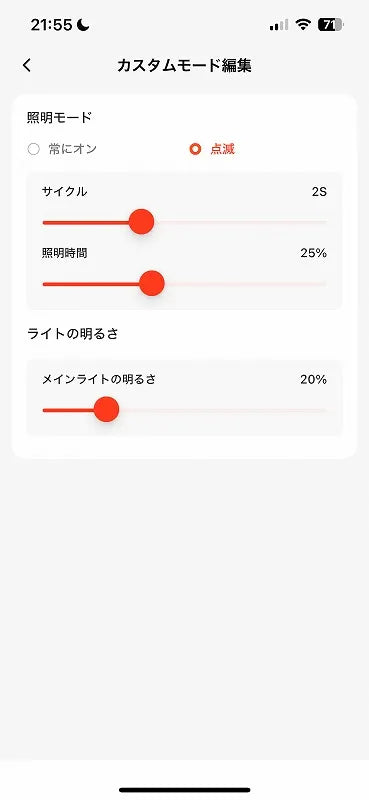The width and height of the screenshot is (369, 800).
Task: Click the 2S cycle value label
Action: coord(319,192)
